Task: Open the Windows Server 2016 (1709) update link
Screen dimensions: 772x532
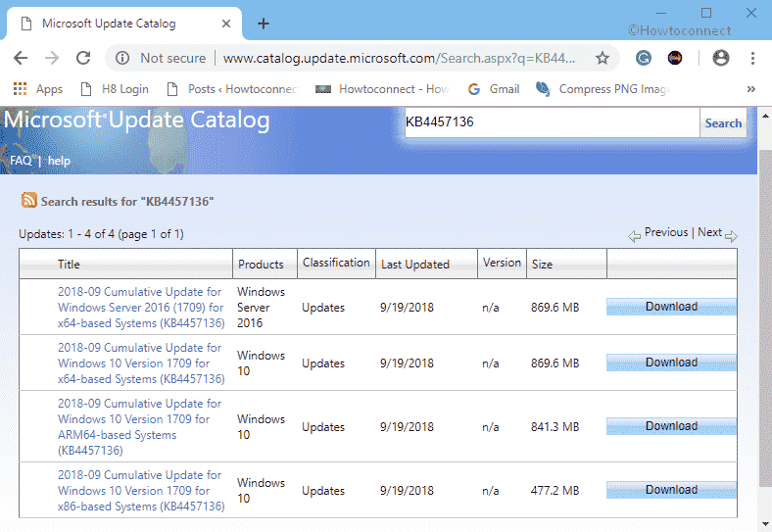Action: pos(141,308)
